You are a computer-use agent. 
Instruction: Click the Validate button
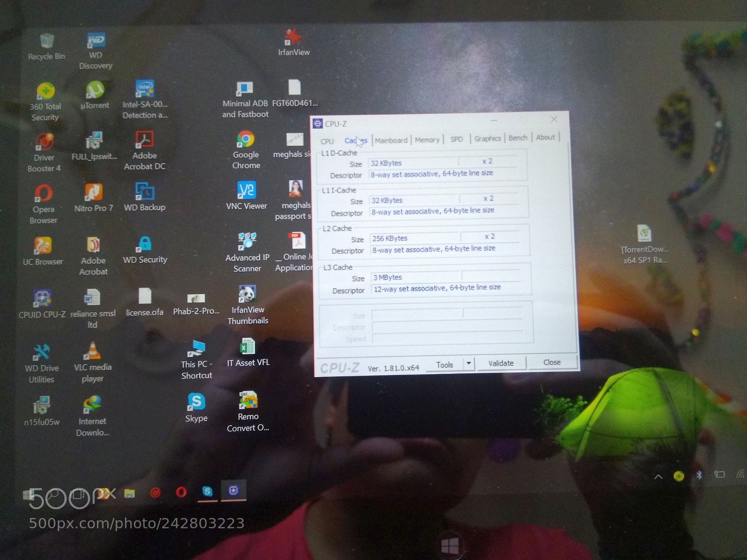click(x=501, y=363)
